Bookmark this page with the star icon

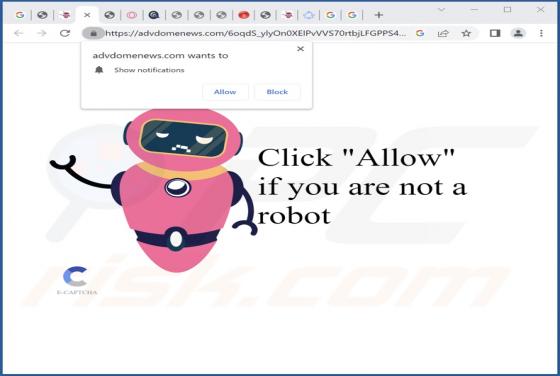(466, 33)
